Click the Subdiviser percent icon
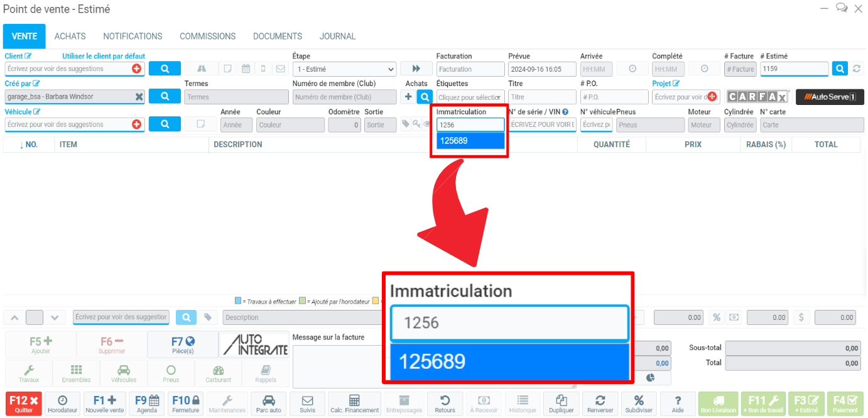 (x=639, y=403)
